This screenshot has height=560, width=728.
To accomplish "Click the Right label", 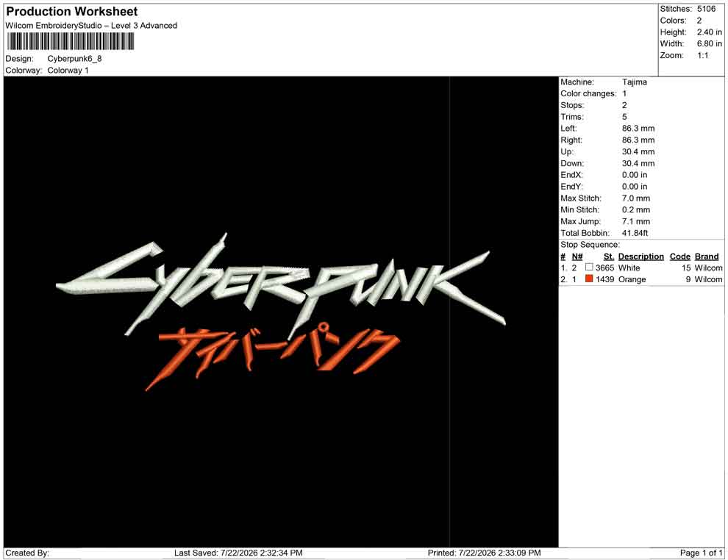I will click(571, 140).
